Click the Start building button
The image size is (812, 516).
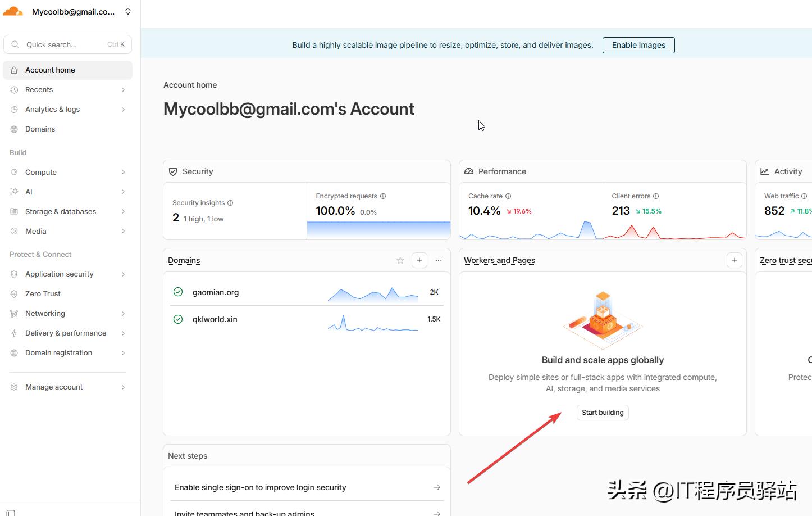click(x=603, y=413)
